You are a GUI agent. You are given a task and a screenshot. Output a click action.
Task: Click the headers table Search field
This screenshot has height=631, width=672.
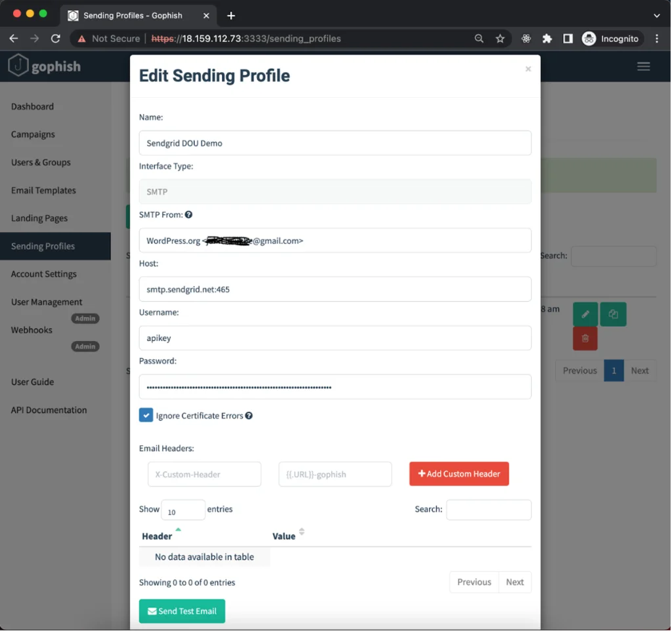click(x=488, y=510)
